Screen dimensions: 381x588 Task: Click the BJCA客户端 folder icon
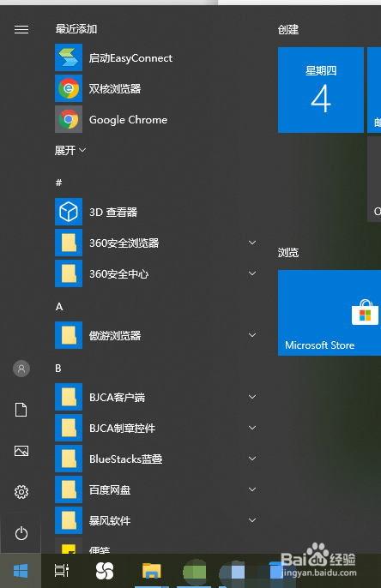pos(69,397)
